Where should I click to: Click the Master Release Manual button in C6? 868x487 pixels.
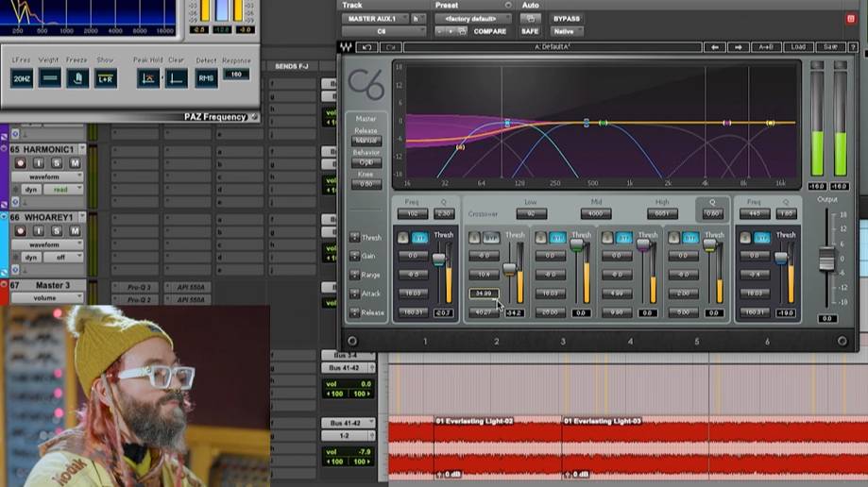pyautogui.click(x=366, y=142)
